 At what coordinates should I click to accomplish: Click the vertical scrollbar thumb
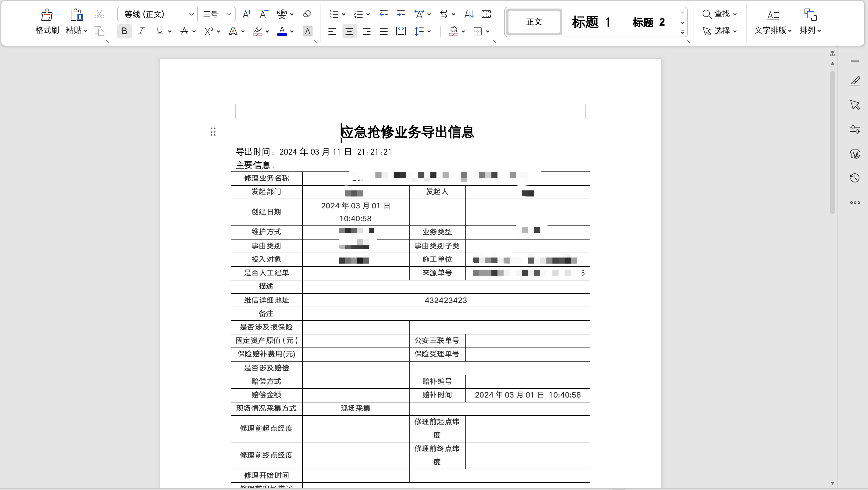click(x=832, y=142)
